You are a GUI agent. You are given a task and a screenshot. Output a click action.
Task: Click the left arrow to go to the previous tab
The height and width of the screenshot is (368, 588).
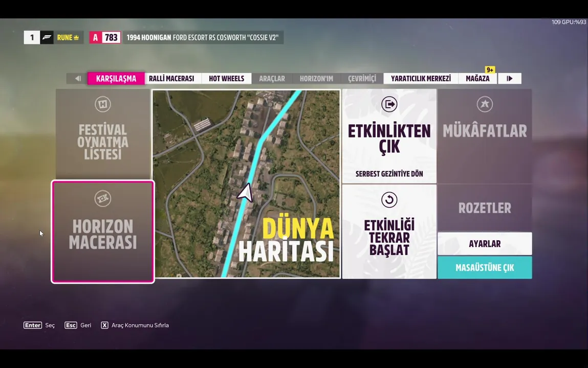click(x=77, y=79)
